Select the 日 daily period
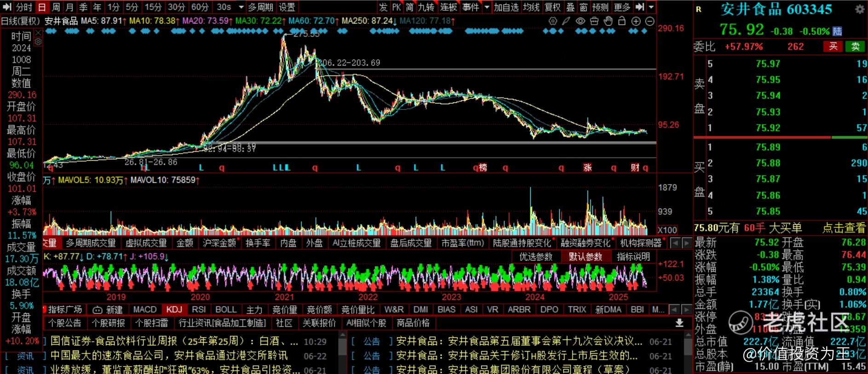This screenshot has height=374, width=868. pyautogui.click(x=42, y=7)
